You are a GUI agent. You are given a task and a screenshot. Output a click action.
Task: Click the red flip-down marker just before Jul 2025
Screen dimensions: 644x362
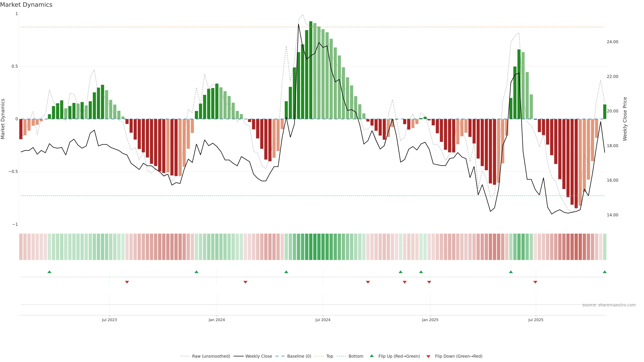coord(535,282)
